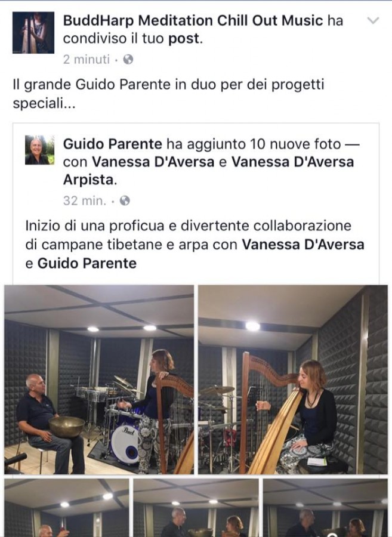Open Vanessa D'Aversa Arpista tagged page

tap(208, 171)
